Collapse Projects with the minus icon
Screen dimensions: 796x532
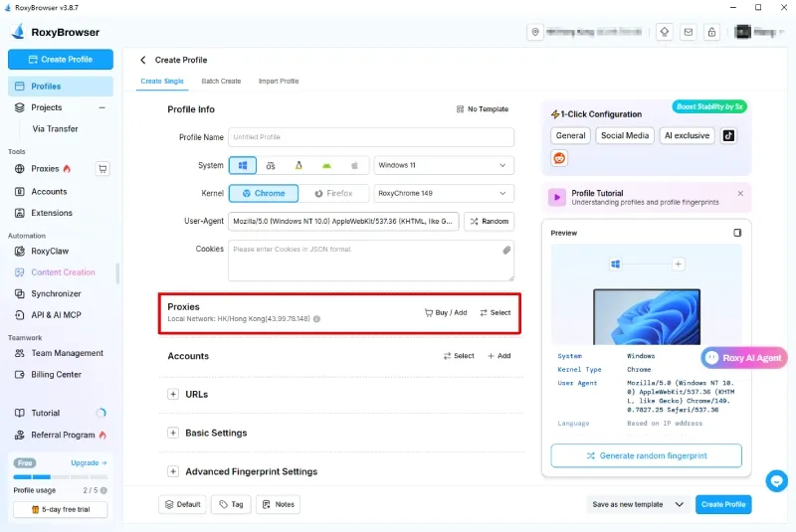point(102,107)
